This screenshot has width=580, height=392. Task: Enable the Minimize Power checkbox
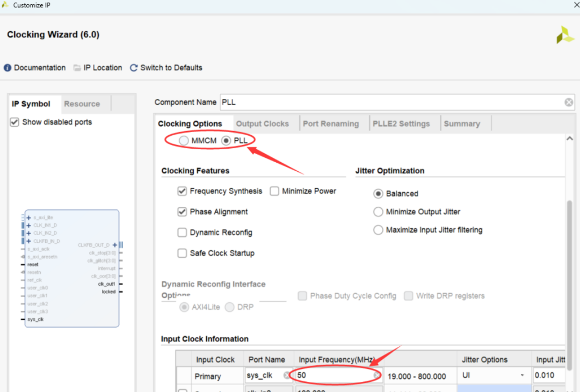point(274,191)
